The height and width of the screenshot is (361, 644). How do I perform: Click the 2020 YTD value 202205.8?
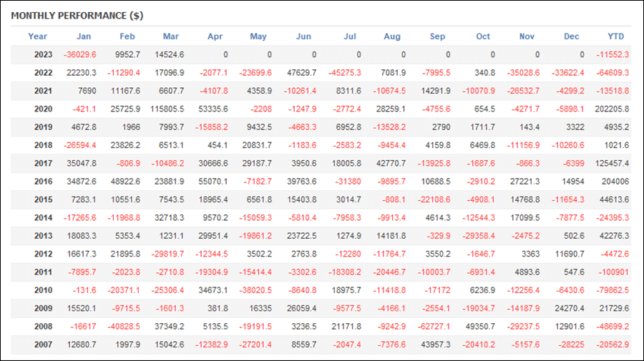(x=612, y=109)
